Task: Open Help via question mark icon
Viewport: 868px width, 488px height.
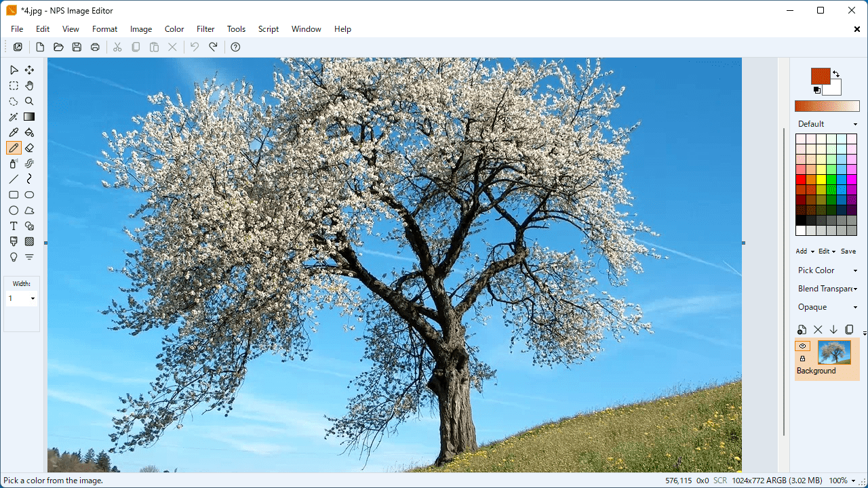Action: (x=235, y=47)
